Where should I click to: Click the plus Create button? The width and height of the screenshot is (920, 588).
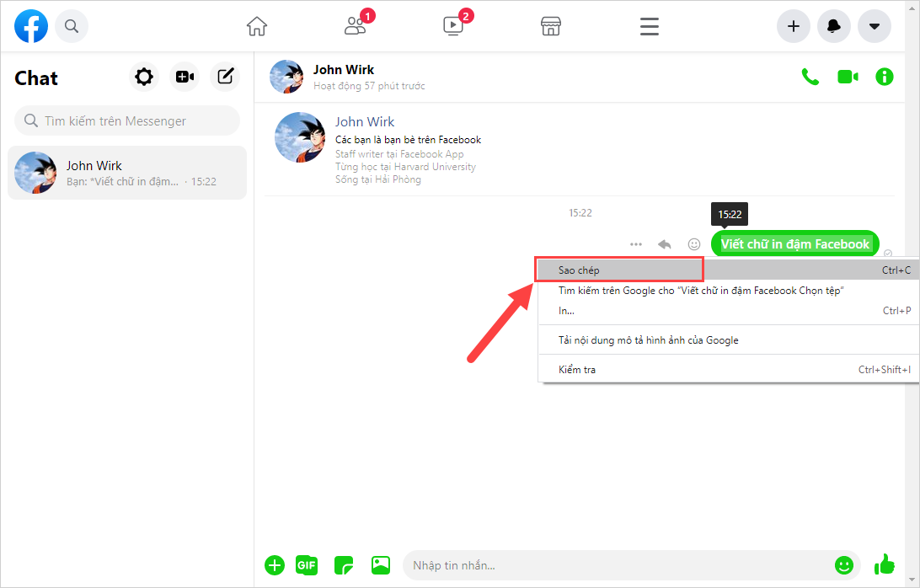794,26
